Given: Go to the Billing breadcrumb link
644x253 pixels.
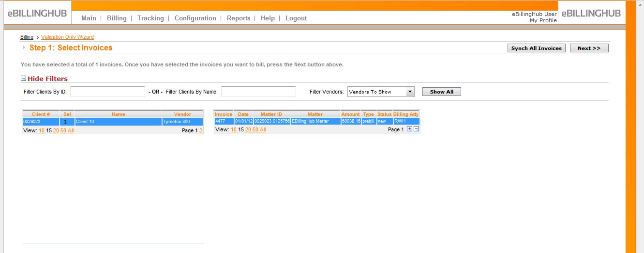Looking at the screenshot, I should click(27, 37).
